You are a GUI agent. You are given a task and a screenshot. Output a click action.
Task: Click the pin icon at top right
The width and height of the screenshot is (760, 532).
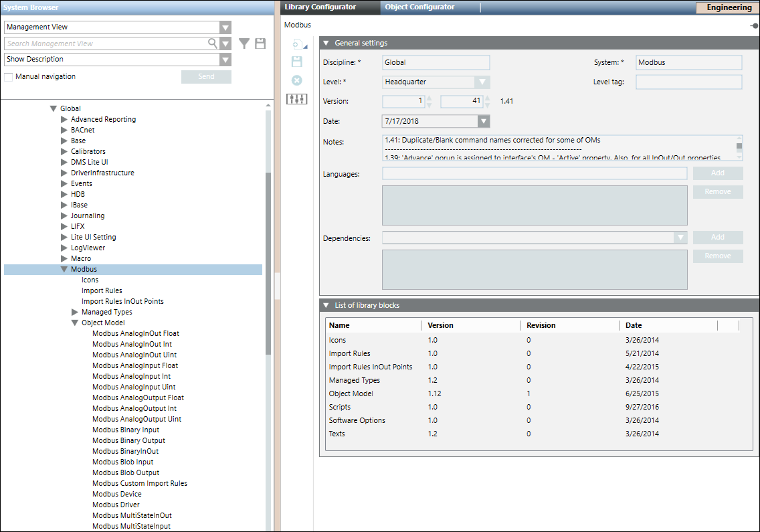coord(754,25)
